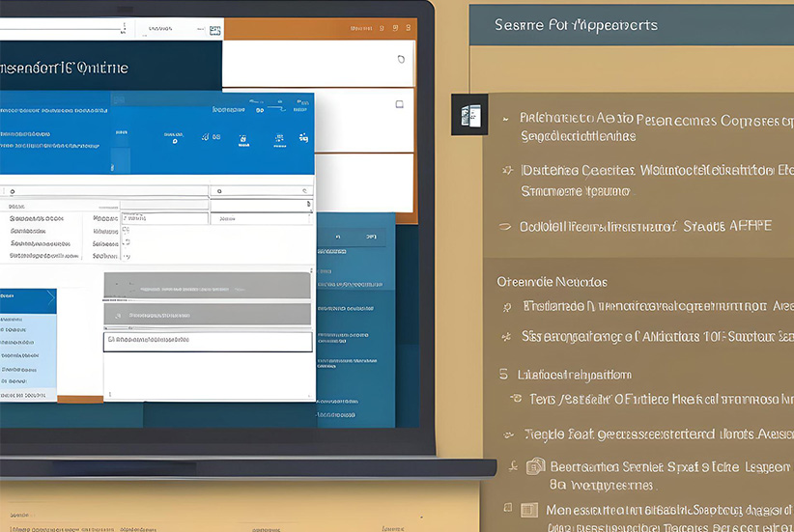Expand the 'Palahaato Aeato' list item arrow
This screenshot has width=794, height=532.
(x=505, y=120)
